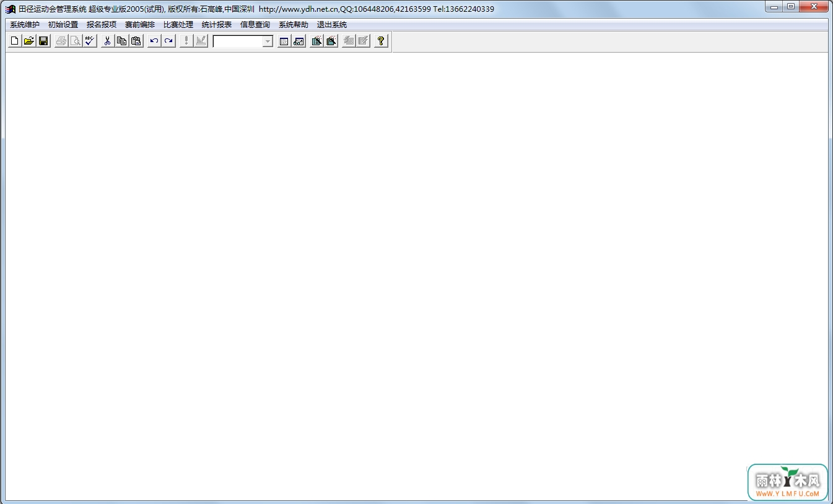Click the grayed-out print preview magnifier icon

(x=76, y=41)
